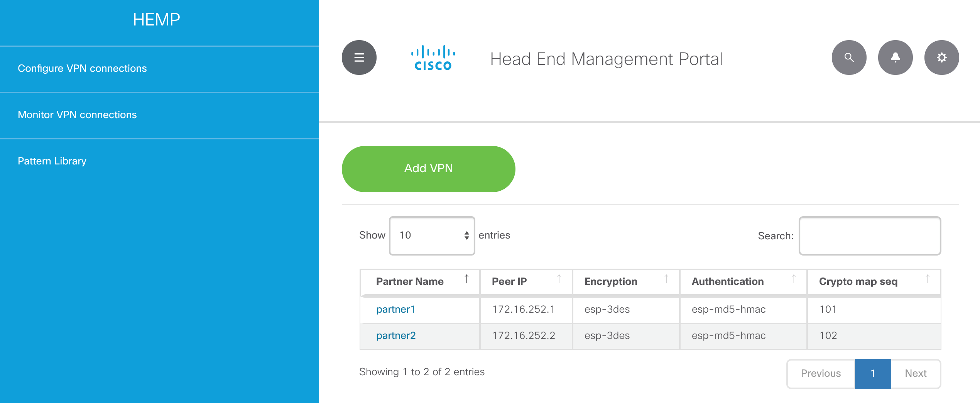The width and height of the screenshot is (980, 403).
Task: Expand the Show entries dropdown
Action: tap(432, 235)
